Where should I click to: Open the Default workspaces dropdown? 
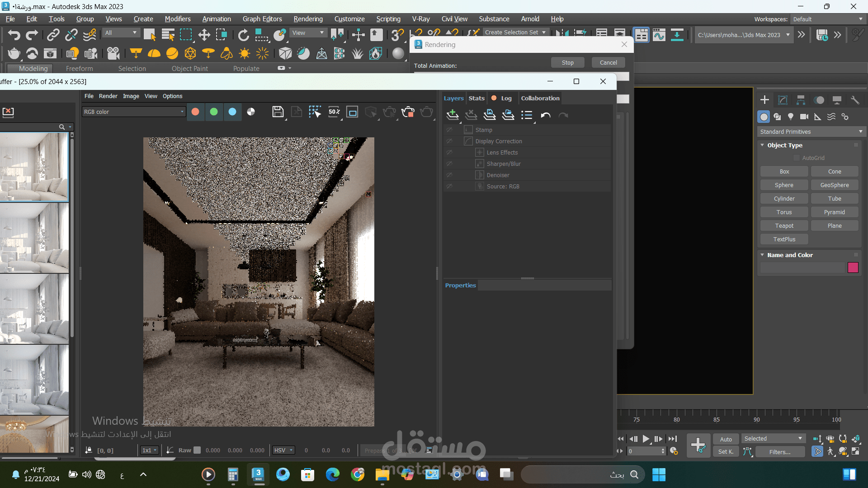(x=828, y=19)
